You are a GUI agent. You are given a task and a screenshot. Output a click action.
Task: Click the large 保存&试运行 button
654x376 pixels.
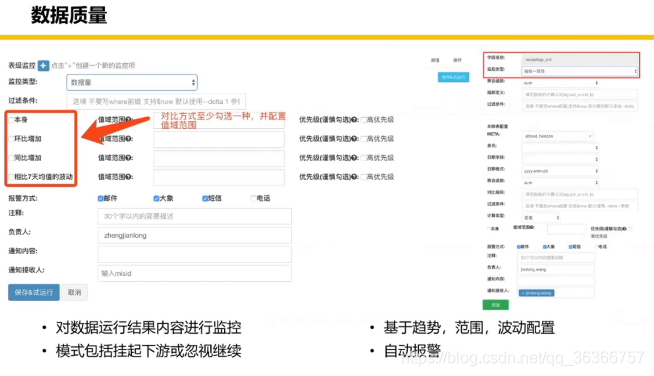pyautogui.click(x=34, y=293)
